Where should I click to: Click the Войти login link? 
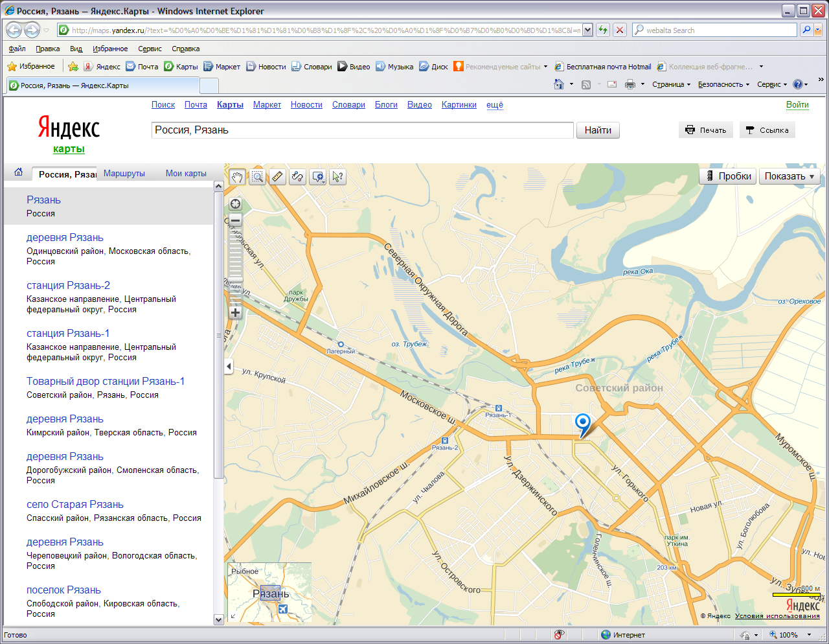[797, 105]
